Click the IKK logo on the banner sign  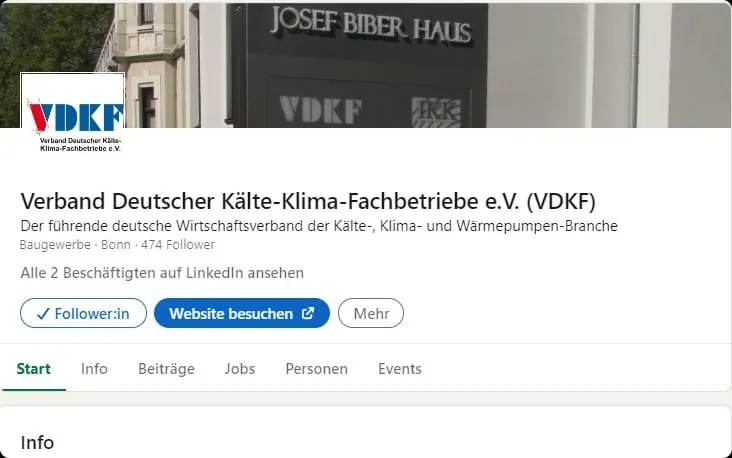[x=436, y=112]
